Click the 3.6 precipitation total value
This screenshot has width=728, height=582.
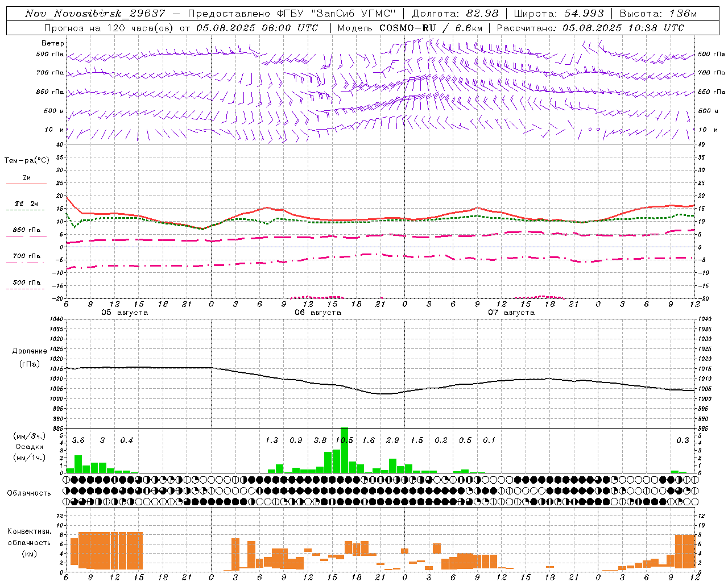point(78,440)
